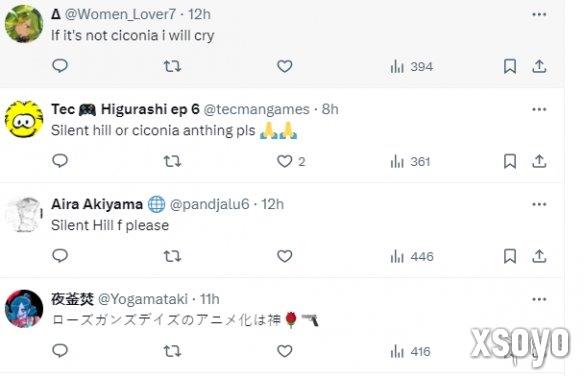The height and width of the screenshot is (376, 584).
Task: Open Yogamataki's profile avatar
Action: (24, 309)
